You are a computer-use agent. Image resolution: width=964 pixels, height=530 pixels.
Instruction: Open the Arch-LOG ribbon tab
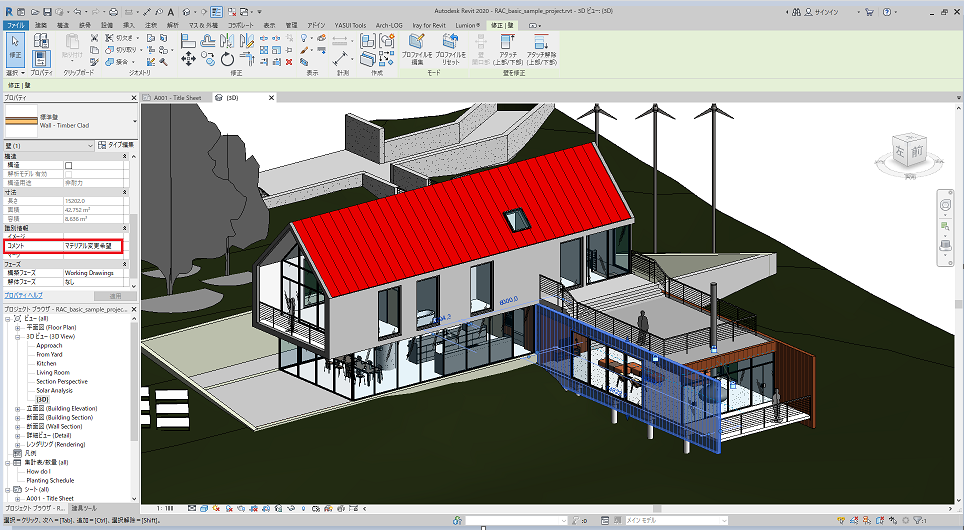tap(389, 25)
